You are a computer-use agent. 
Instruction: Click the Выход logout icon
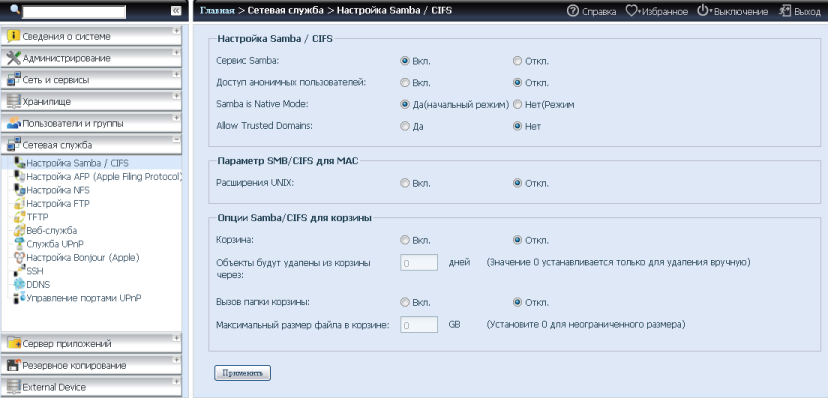(785, 11)
